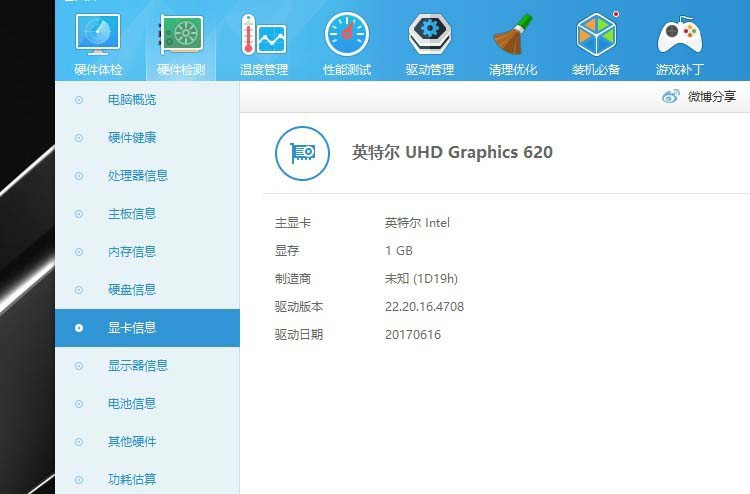Click the 驱动日期 label
The height and width of the screenshot is (494, 750).
(299, 335)
